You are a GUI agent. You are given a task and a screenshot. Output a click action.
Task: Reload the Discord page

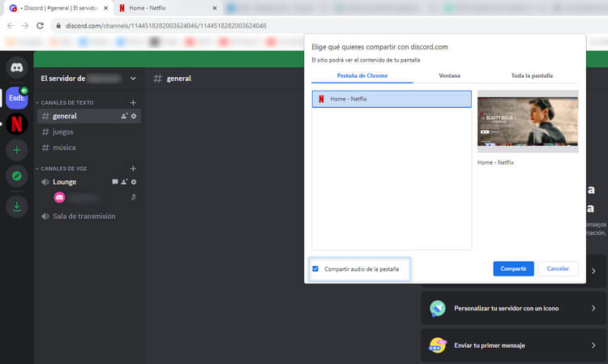coord(40,26)
